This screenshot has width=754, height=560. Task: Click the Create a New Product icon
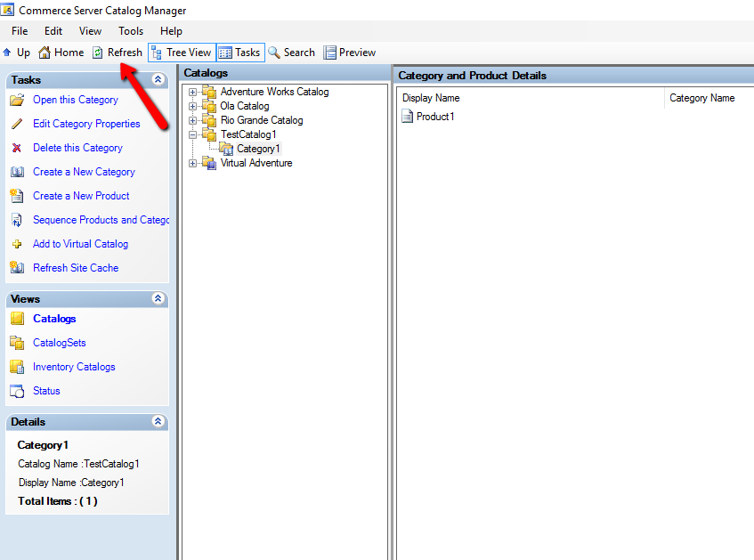(17, 196)
